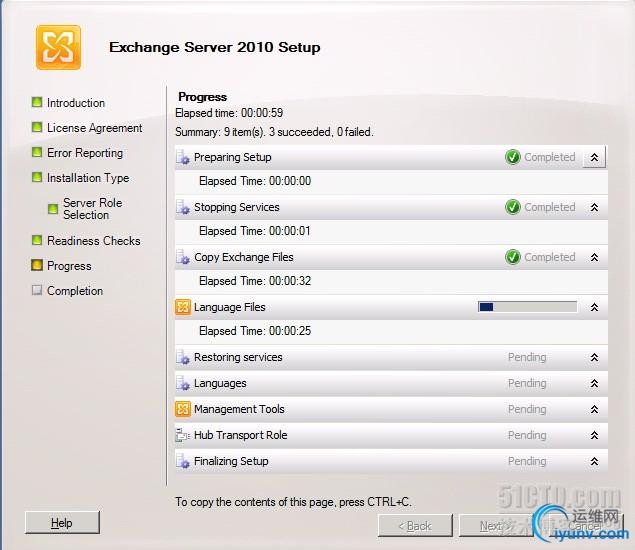Click the Progress step label
The width and height of the screenshot is (635, 550).
(69, 266)
